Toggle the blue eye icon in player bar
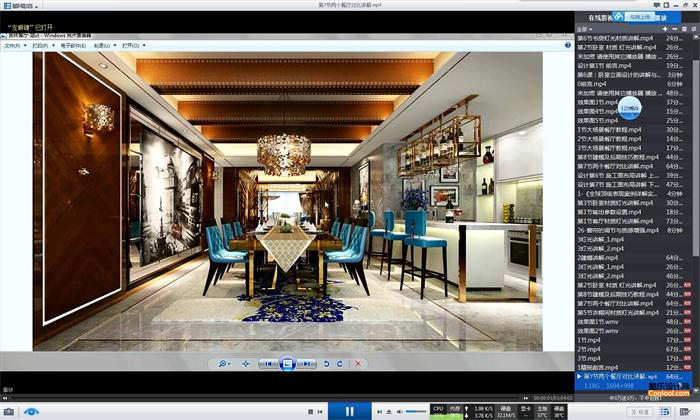This screenshot has height=420, width=700. (31, 411)
